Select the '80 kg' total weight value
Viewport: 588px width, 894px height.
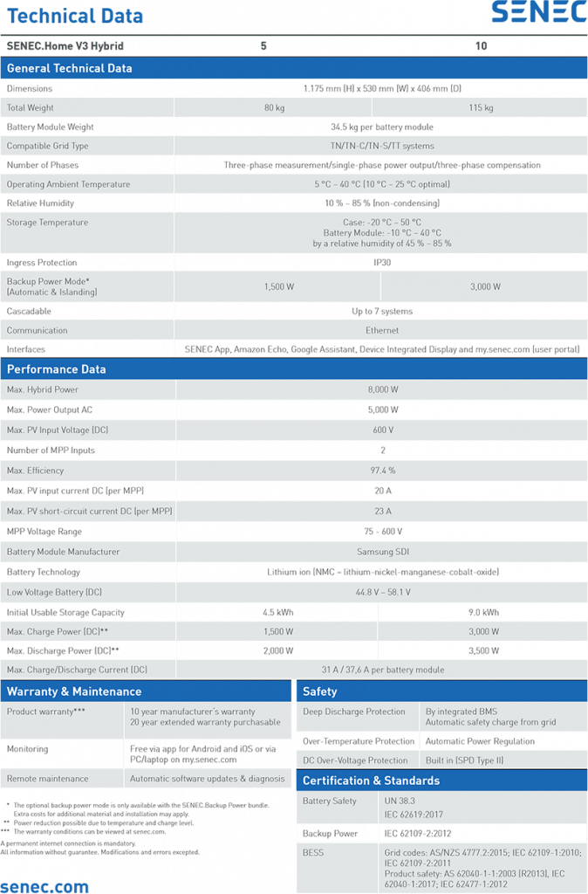click(x=274, y=107)
